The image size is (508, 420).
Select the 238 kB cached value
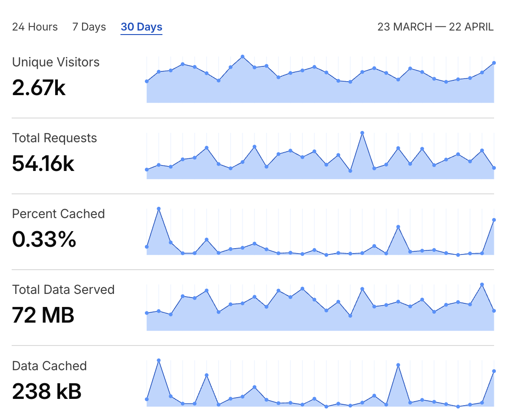pyautogui.click(x=47, y=391)
